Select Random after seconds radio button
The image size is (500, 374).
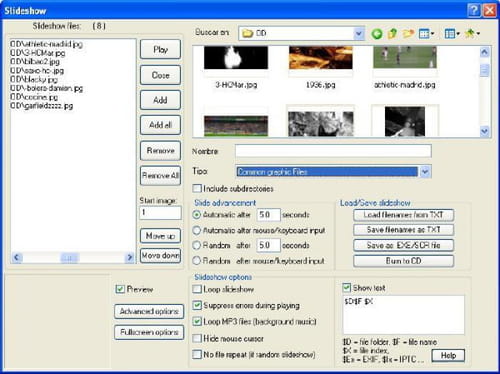pos(197,245)
